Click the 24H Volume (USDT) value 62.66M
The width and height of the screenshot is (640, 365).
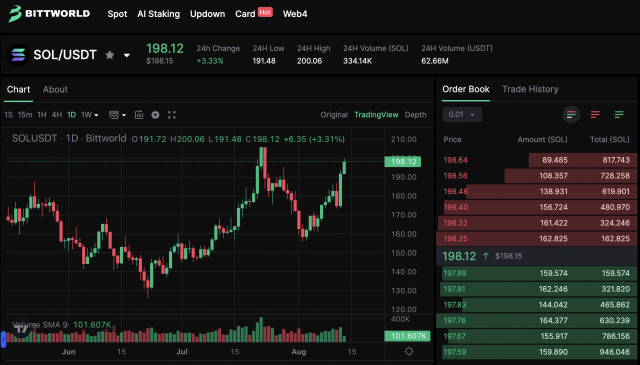point(435,61)
